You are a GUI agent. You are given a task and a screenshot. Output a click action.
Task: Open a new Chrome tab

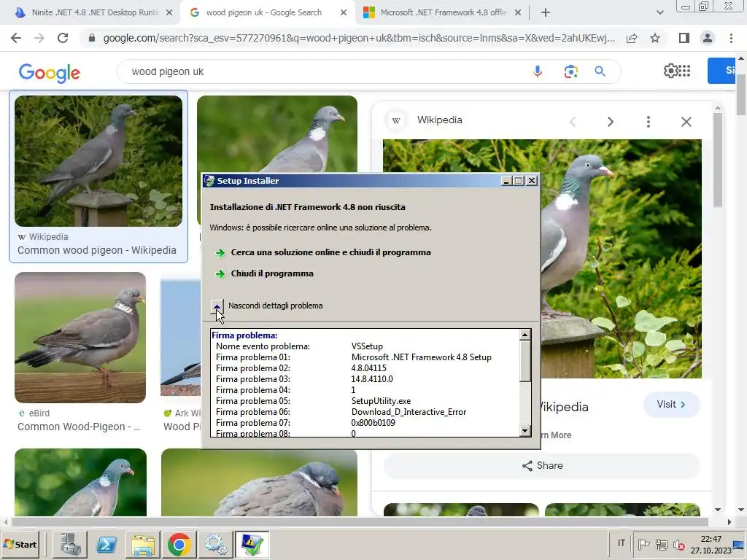pyautogui.click(x=546, y=13)
